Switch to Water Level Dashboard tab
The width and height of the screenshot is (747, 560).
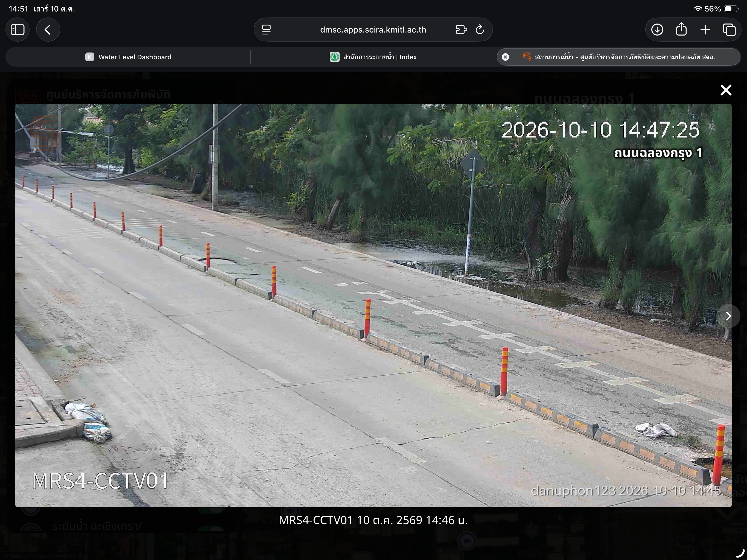pos(128,57)
